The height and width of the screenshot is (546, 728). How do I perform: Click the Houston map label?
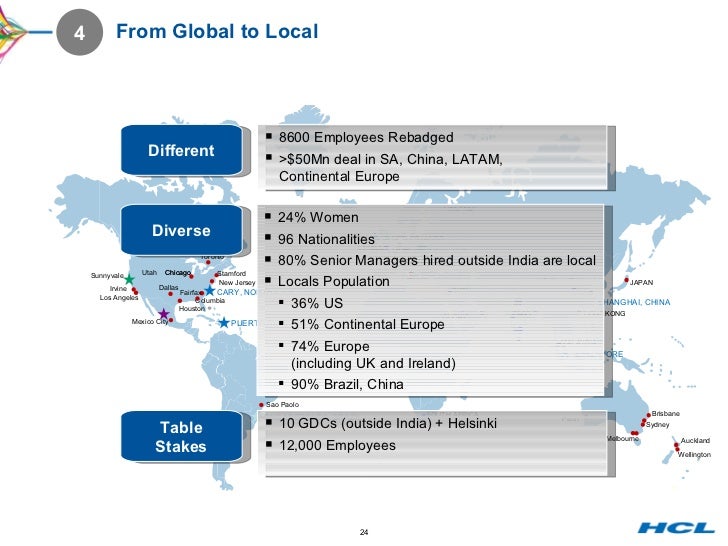[192, 308]
